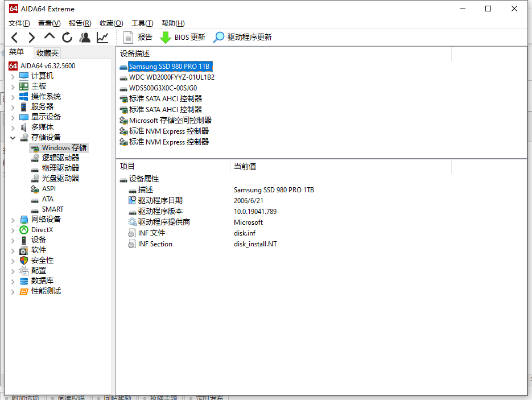Viewport: 532px width, 400px height.
Task: Expand the 网络设备 tree node
Action: pyautogui.click(x=13, y=220)
